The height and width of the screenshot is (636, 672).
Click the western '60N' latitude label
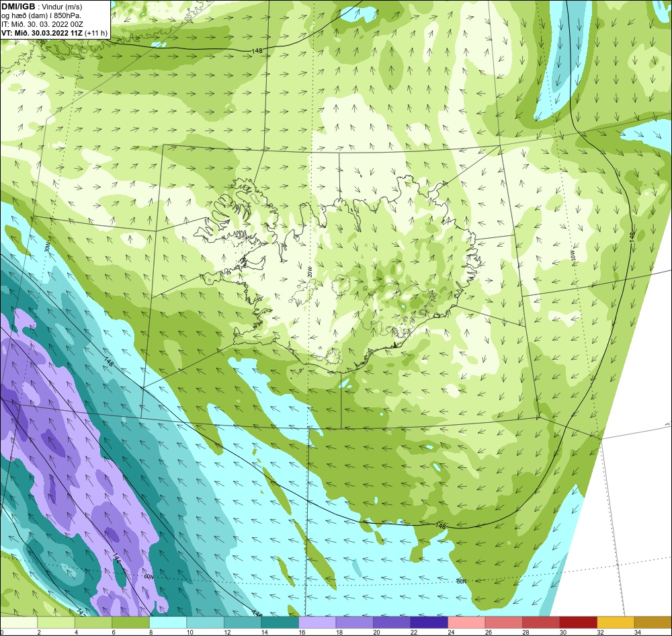pyautogui.click(x=149, y=577)
